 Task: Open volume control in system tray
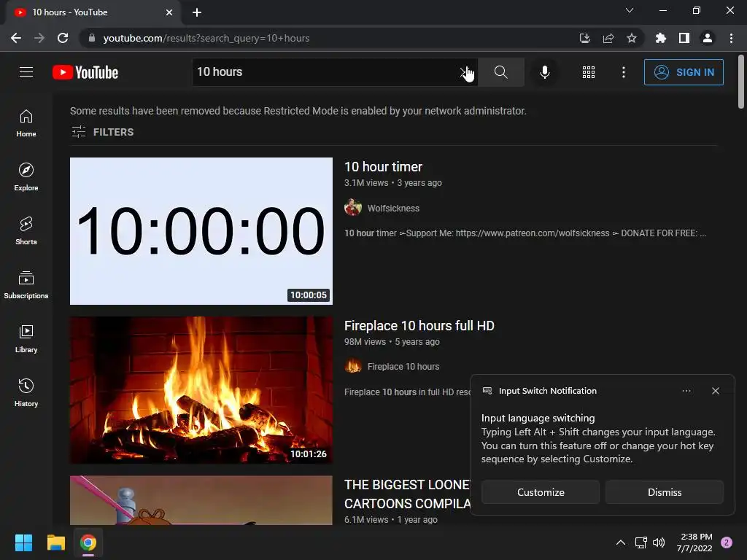tap(659, 542)
